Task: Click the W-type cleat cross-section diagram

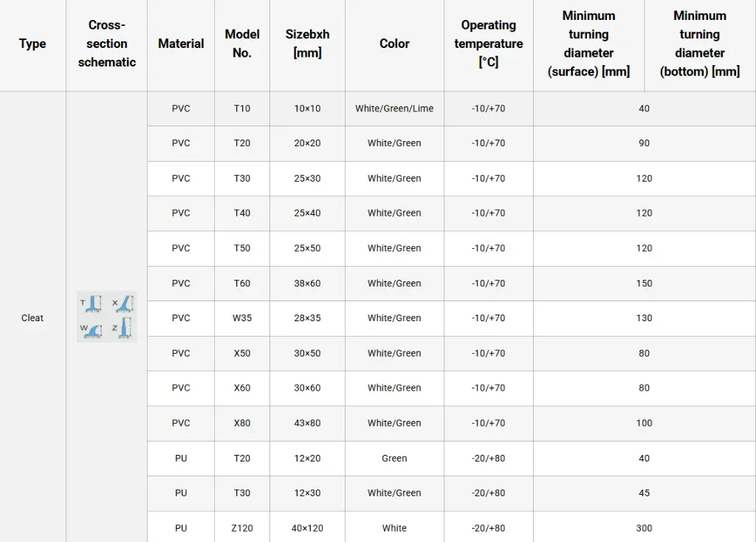Action: click(x=92, y=329)
